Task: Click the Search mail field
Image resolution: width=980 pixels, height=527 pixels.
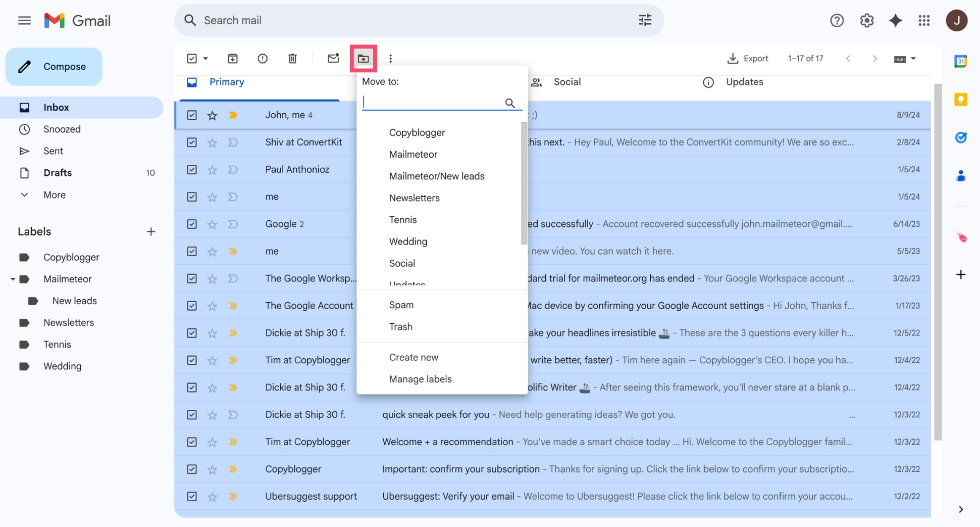Action: [x=419, y=20]
